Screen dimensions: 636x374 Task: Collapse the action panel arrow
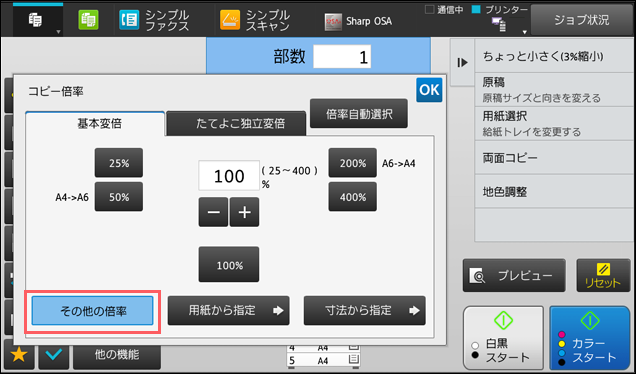pos(462,62)
